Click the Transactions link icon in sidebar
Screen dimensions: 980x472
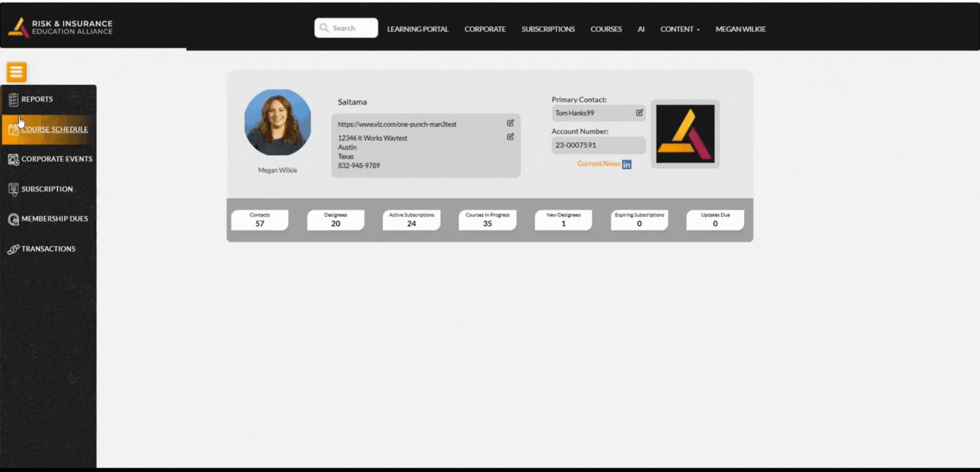(13, 249)
